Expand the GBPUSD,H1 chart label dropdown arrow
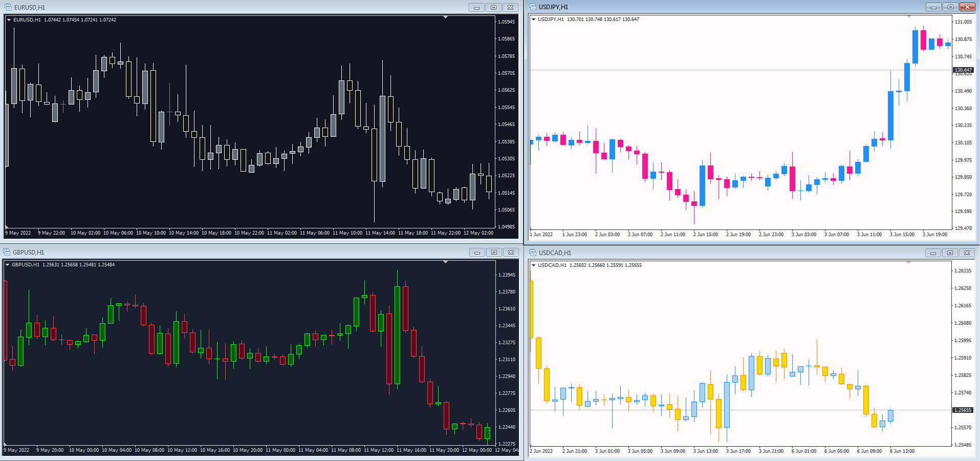This screenshot has width=980, height=461. click(8, 265)
